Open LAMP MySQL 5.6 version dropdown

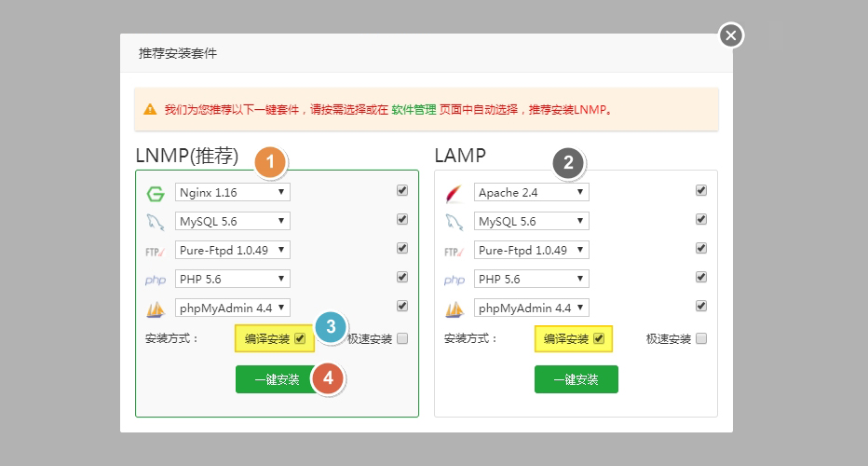[532, 221]
